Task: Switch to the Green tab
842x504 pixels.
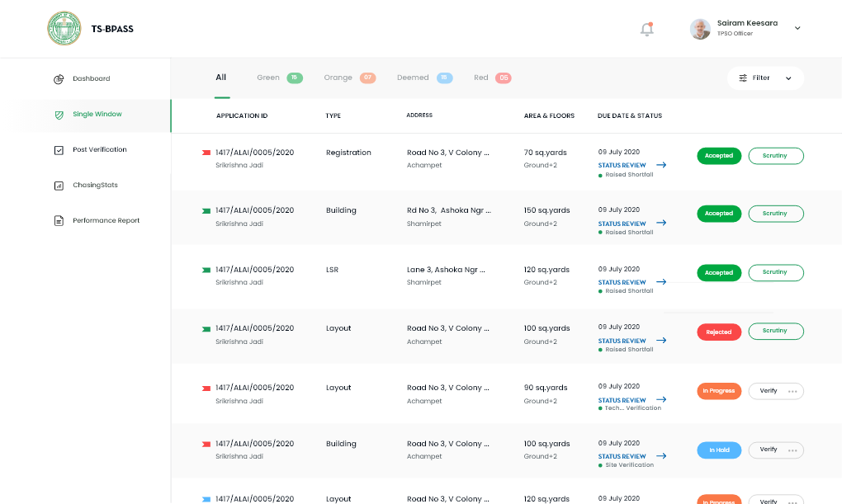Action: [x=279, y=78]
